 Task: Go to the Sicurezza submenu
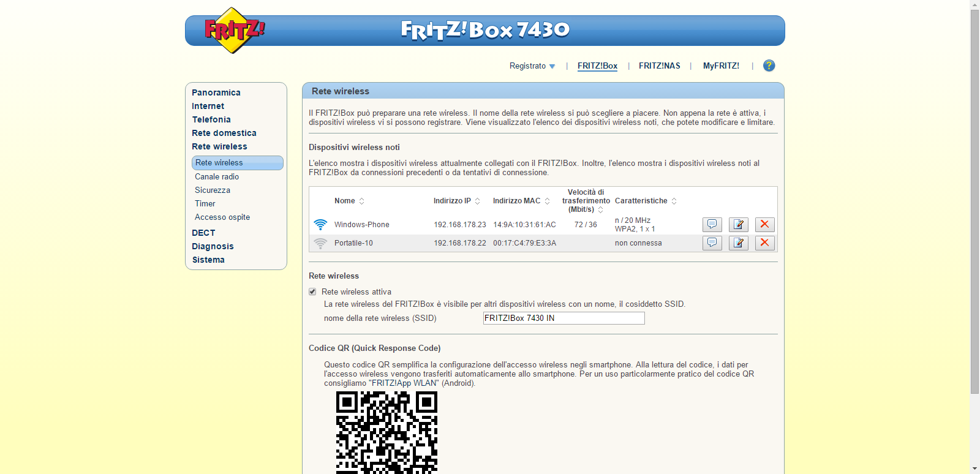click(213, 190)
